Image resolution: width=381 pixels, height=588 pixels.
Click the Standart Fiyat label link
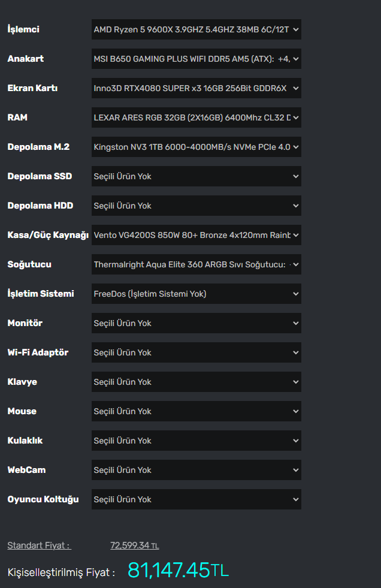click(39, 545)
